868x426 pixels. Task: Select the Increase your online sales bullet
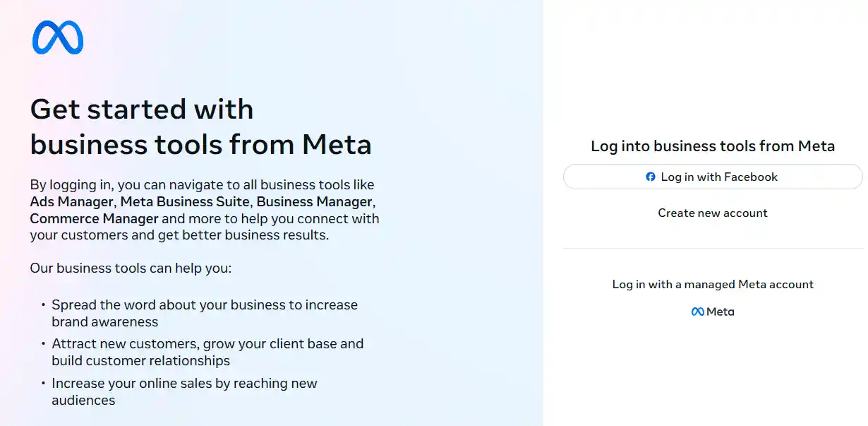(184, 391)
